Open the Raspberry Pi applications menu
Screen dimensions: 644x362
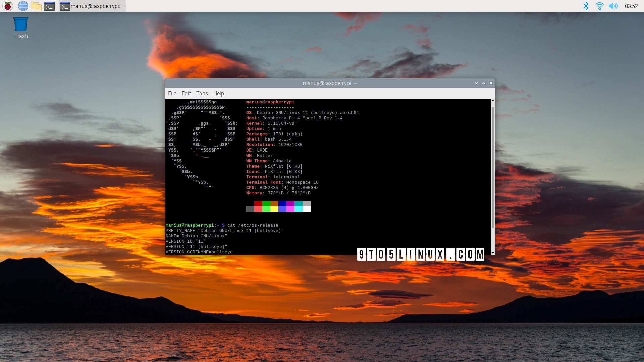(x=7, y=6)
